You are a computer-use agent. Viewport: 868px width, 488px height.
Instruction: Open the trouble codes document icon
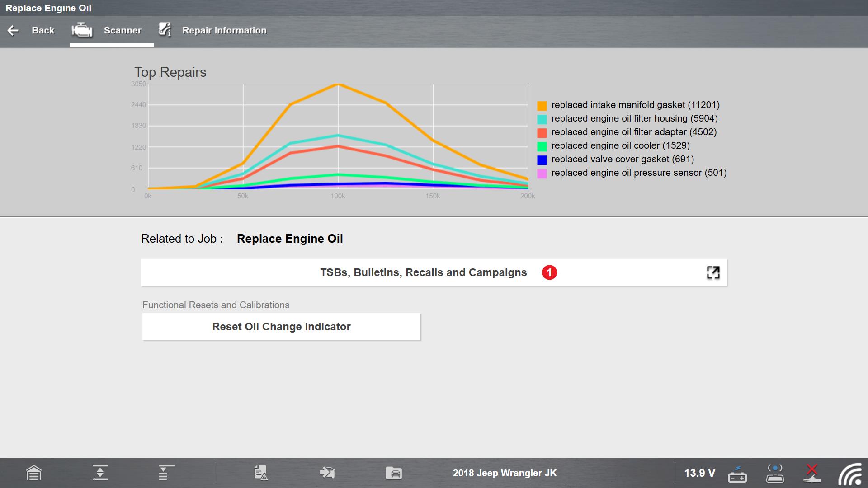[261, 473]
